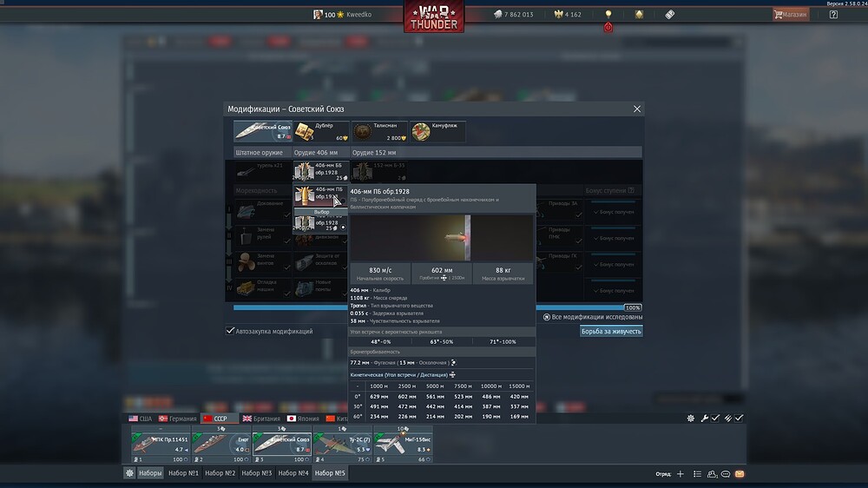Expand the 152-мм Б-35 shell selector
This screenshot has height=488, width=868.
tap(379, 172)
